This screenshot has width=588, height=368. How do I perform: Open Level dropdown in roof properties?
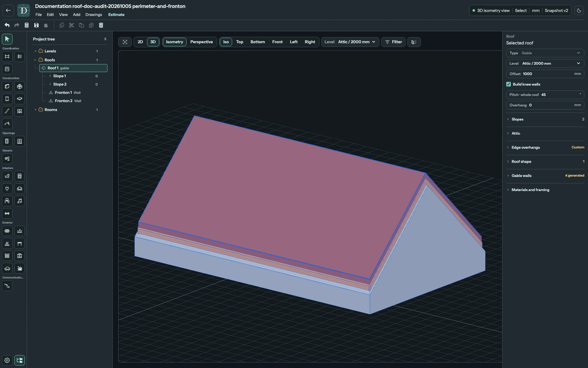[545, 63]
